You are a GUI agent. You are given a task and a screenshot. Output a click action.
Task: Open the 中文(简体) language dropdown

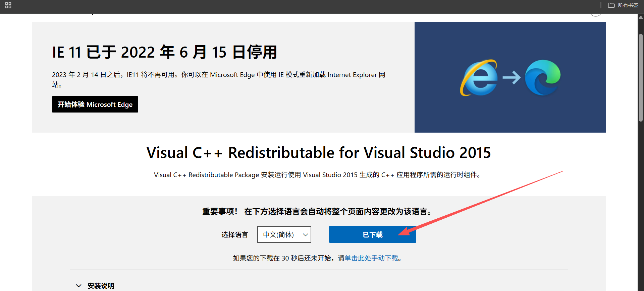[284, 234]
